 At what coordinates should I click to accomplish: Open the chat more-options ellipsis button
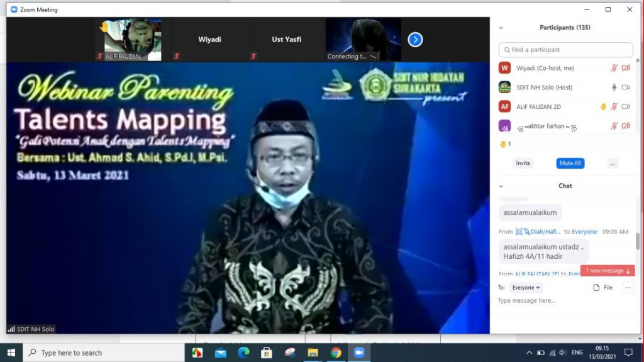628,288
